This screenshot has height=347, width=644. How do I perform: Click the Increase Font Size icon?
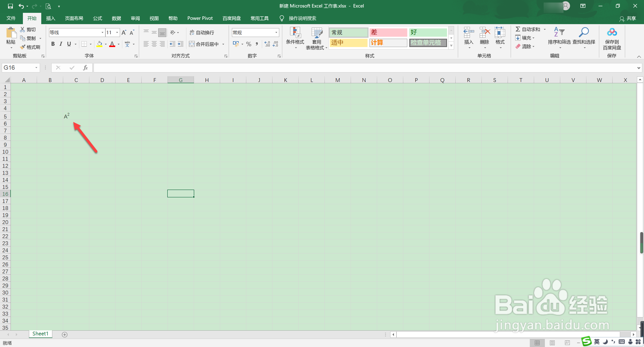(x=124, y=32)
